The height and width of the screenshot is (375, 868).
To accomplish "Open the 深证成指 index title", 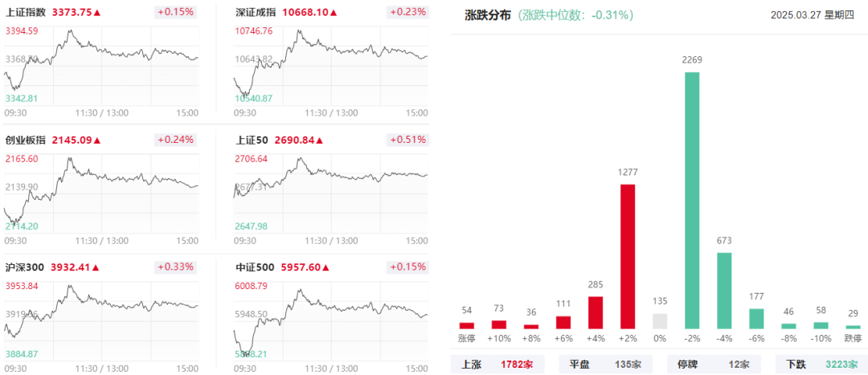I will click(x=257, y=12).
